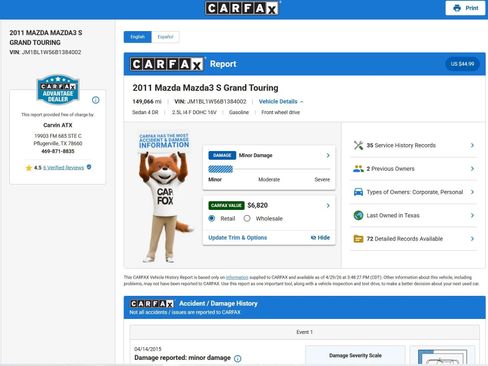Hide the CARFAX value card
Image resolution: width=488 pixels, height=366 pixels.
coord(320,238)
